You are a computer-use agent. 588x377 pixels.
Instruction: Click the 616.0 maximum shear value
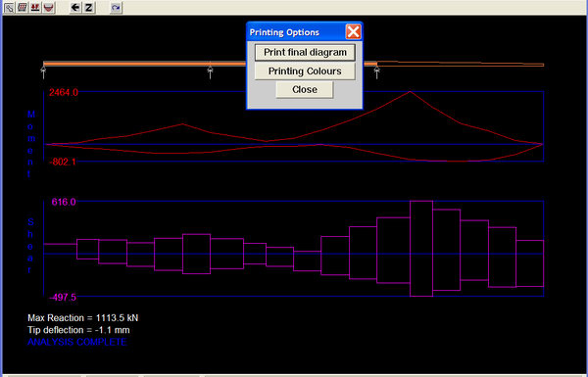click(64, 202)
